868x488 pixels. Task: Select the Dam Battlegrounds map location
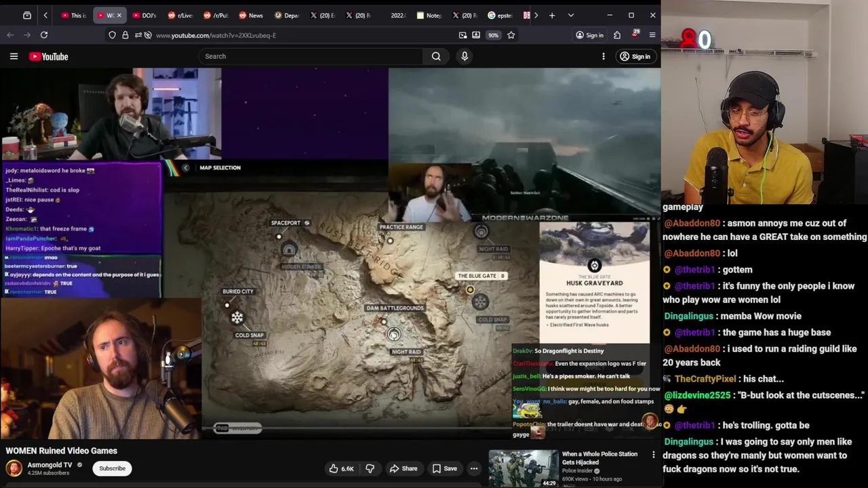point(395,308)
